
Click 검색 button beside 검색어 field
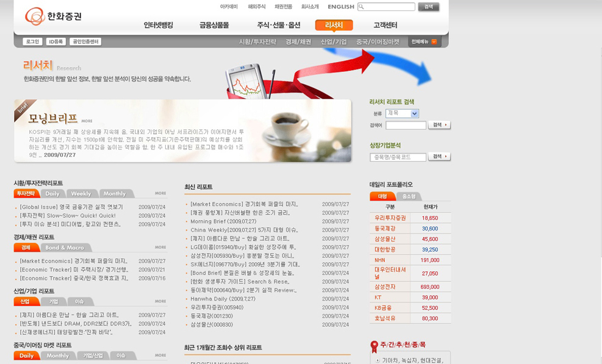point(439,125)
